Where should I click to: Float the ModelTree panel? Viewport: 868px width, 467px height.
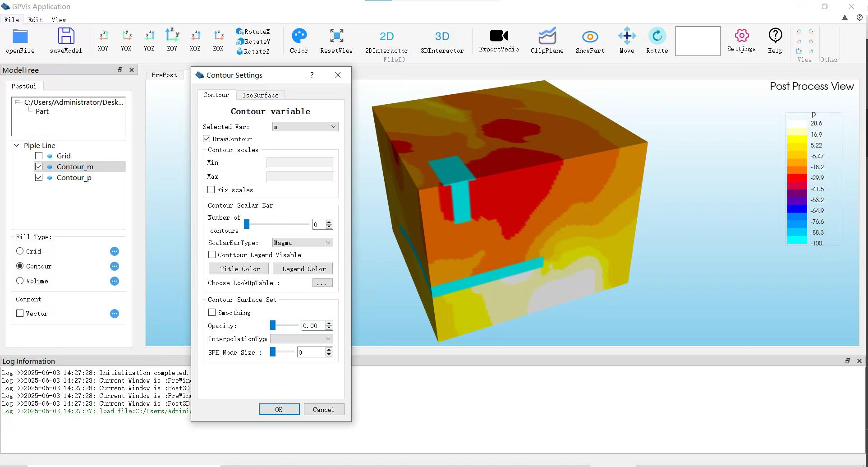(x=120, y=70)
